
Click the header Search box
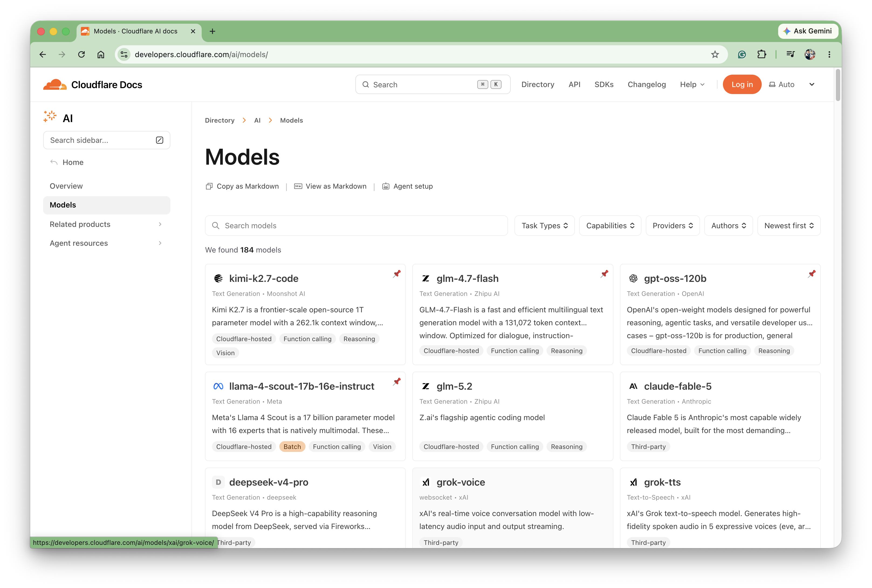coord(432,84)
